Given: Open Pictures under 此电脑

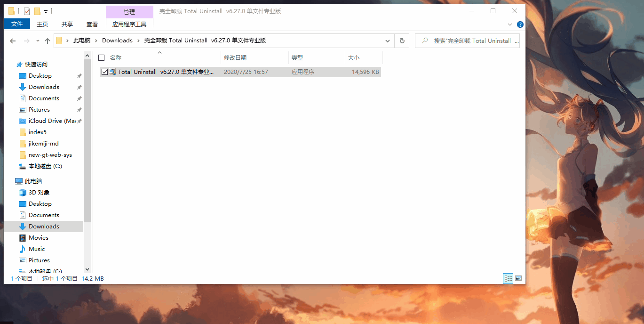Looking at the screenshot, I should click(39, 260).
